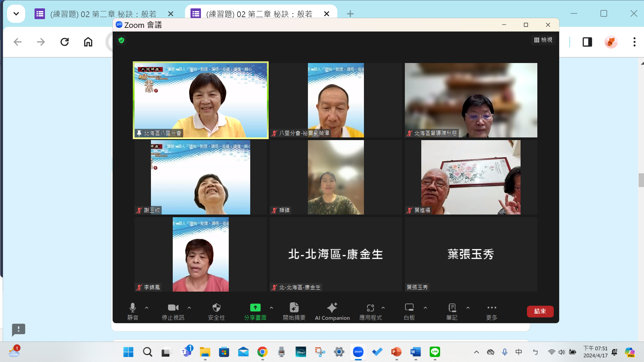Select the 葉進福 participant video tile

pyautogui.click(x=471, y=177)
